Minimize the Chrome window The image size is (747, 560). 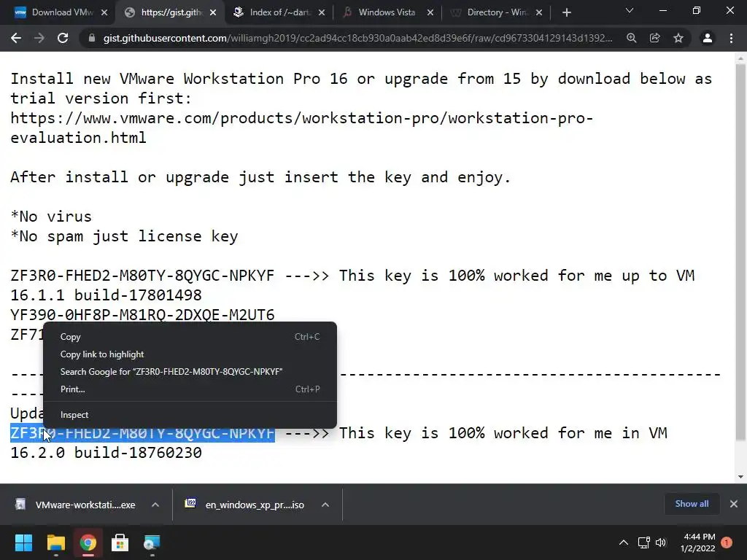tap(662, 10)
